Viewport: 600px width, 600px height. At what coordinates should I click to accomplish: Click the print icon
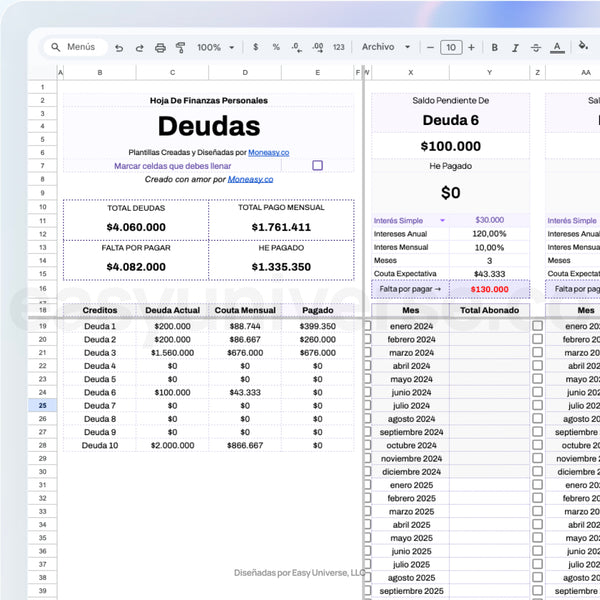[160, 47]
